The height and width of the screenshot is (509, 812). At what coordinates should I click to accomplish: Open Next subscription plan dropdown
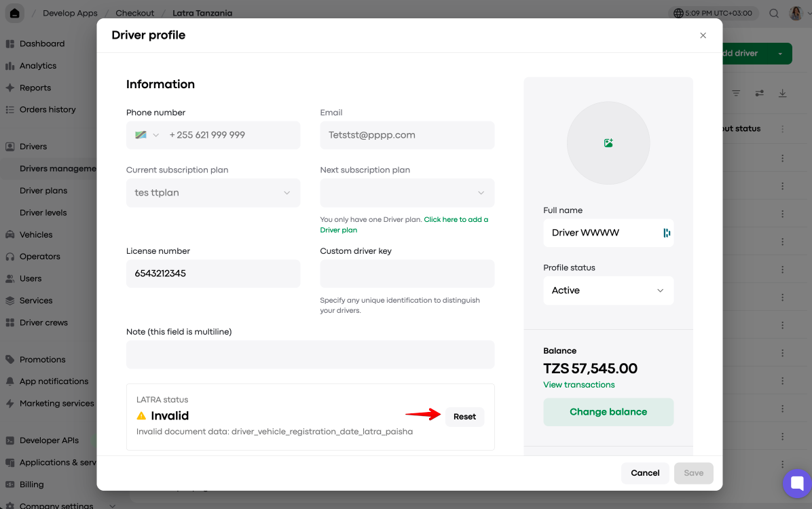(407, 193)
